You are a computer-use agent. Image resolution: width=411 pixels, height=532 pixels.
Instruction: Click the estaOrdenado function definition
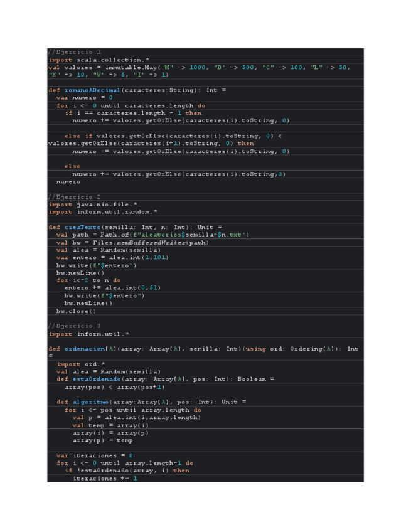click(x=164, y=379)
